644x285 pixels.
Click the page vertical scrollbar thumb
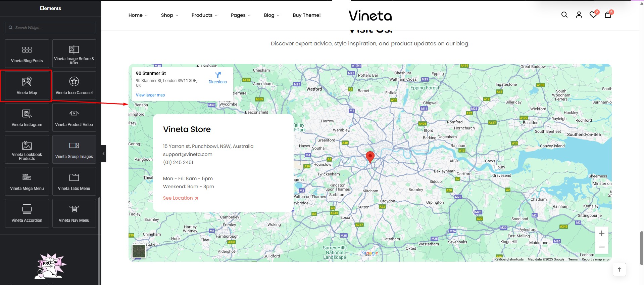642,248
